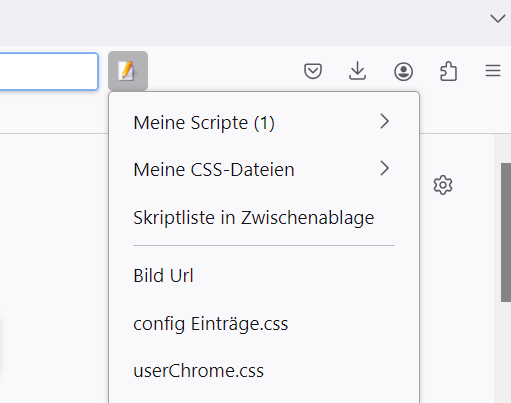Open the Pocket save icon

pyautogui.click(x=313, y=71)
